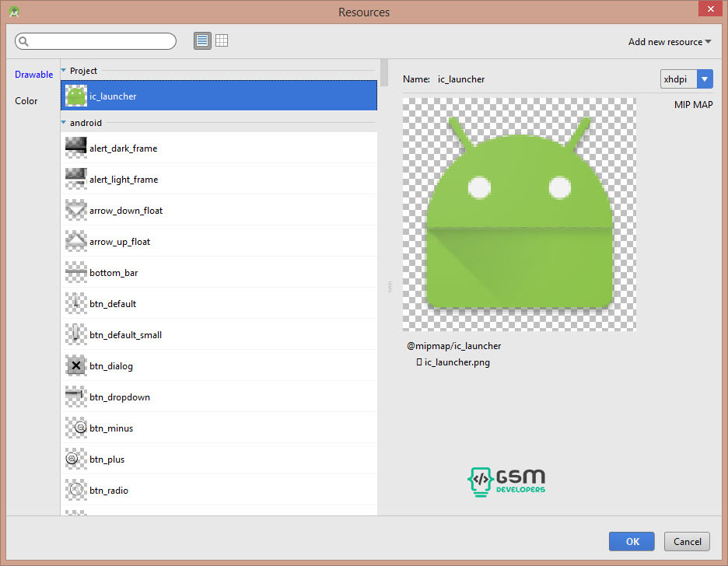Click the btn_minus thumbnail icon
The height and width of the screenshot is (566, 728).
[76, 428]
